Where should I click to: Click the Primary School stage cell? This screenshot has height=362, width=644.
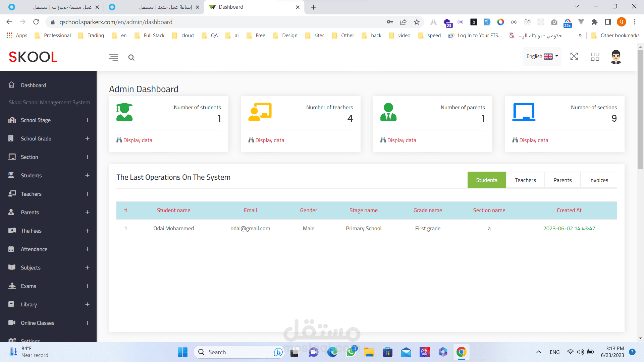pyautogui.click(x=364, y=228)
